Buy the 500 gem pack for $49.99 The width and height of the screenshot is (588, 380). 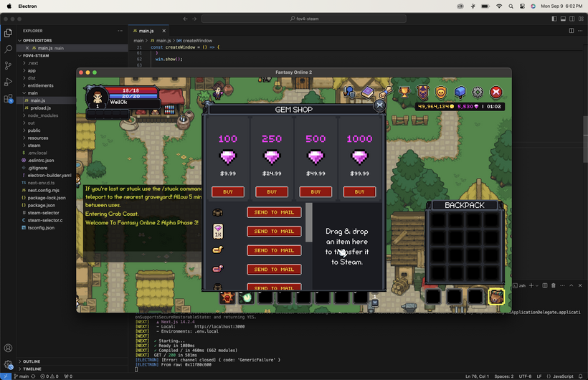coord(316,191)
